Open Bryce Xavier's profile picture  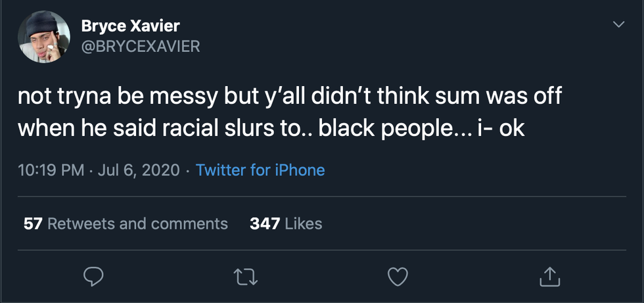tap(43, 37)
